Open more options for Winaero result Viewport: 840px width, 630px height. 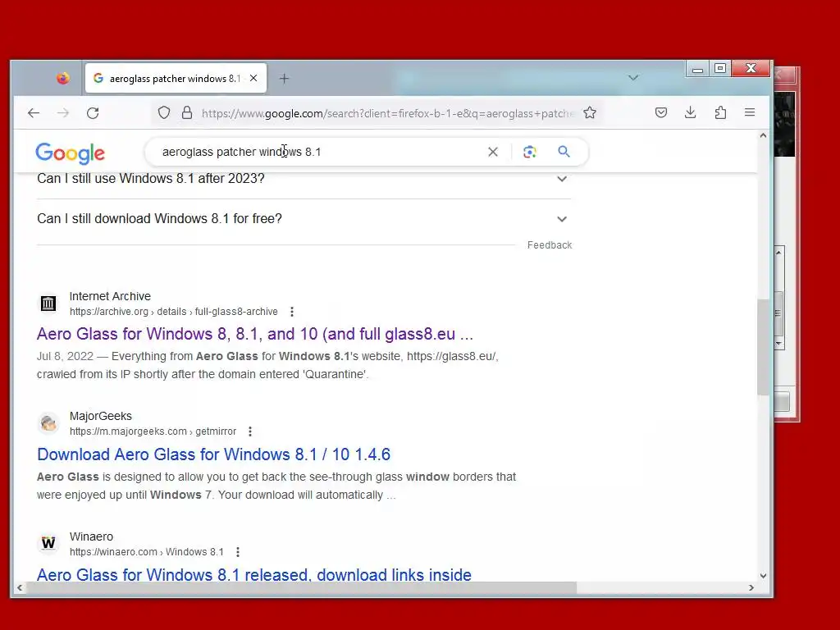pos(237,552)
